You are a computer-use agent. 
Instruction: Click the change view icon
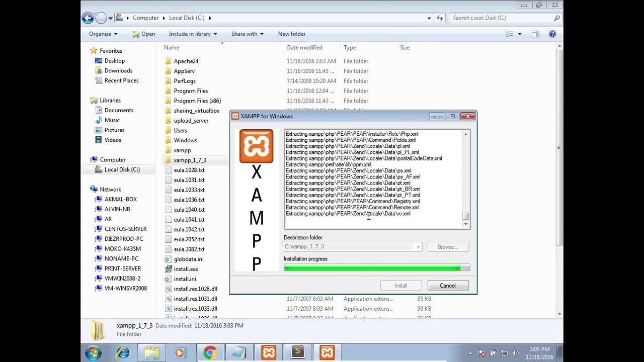[x=510, y=34]
